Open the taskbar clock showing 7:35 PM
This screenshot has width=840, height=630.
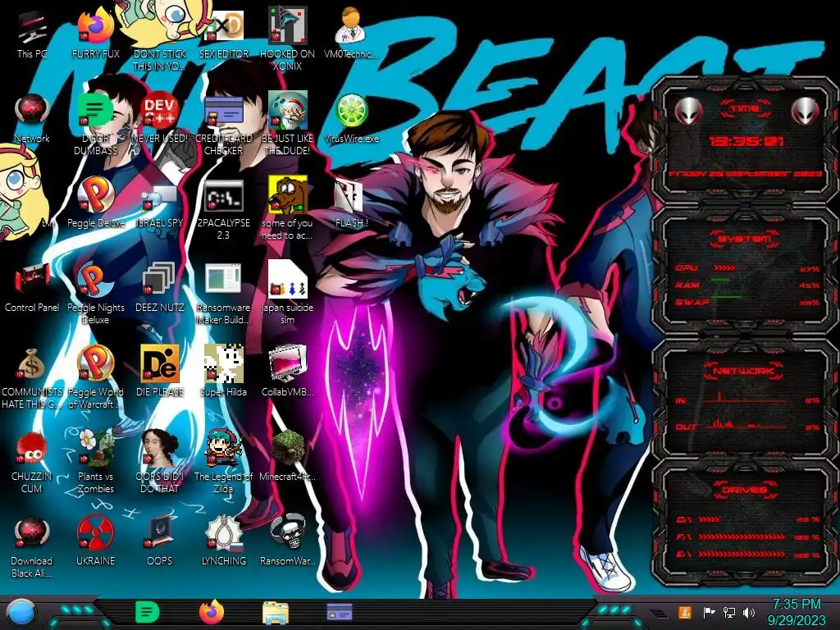[797, 612]
